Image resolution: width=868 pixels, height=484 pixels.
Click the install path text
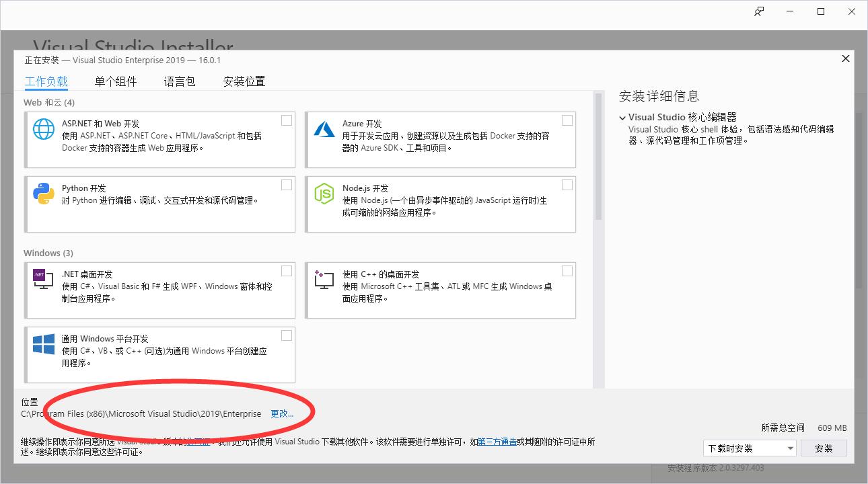click(141, 414)
